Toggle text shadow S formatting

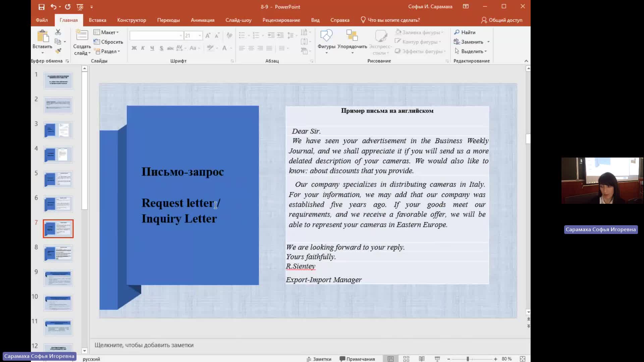(x=161, y=48)
